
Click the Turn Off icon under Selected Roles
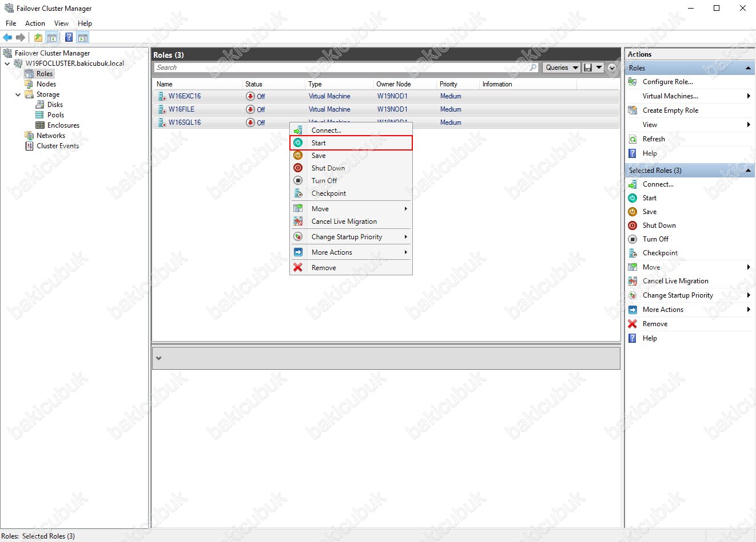pos(632,239)
